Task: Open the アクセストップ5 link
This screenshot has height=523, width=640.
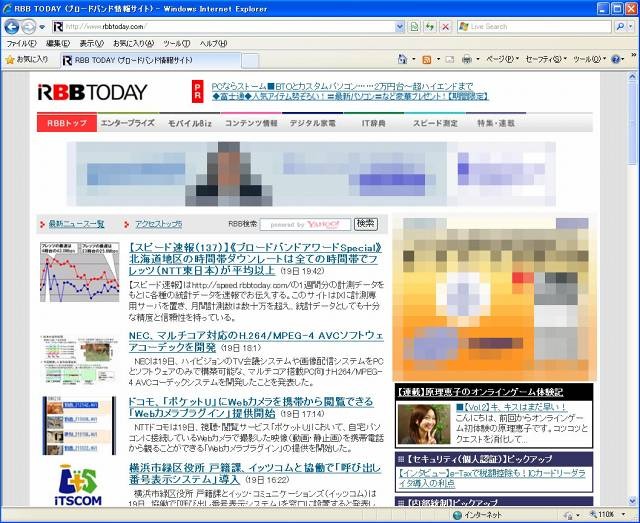Action: click(158, 224)
